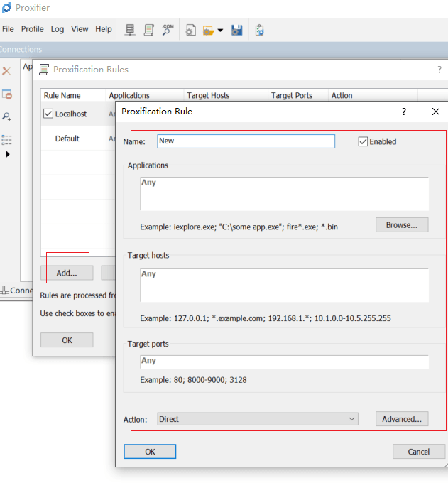Open the Proxification Rules toolbar icon

[x=148, y=30]
